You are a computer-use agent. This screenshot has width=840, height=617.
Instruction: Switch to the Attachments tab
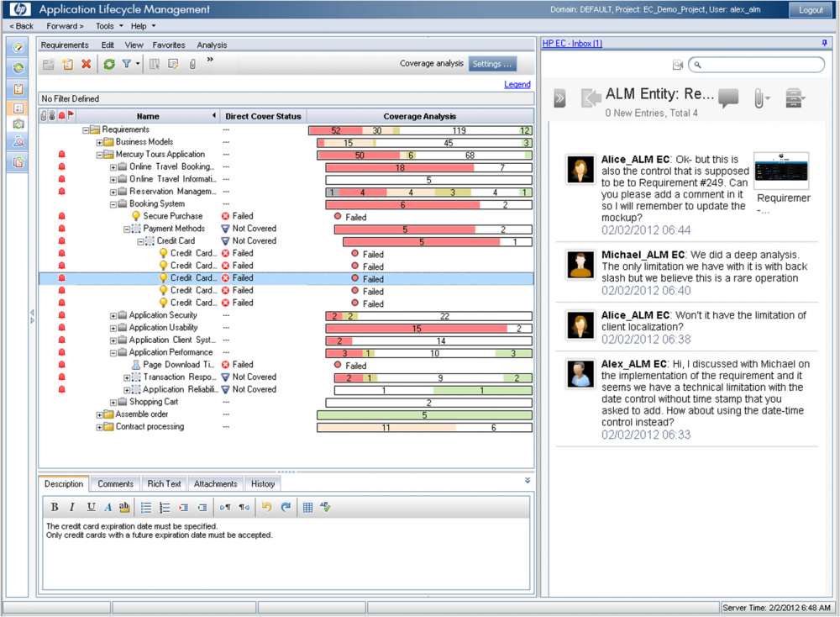215,483
